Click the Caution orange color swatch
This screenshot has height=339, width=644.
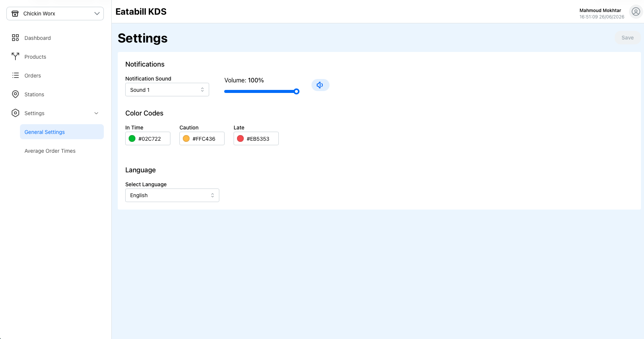[x=186, y=138]
